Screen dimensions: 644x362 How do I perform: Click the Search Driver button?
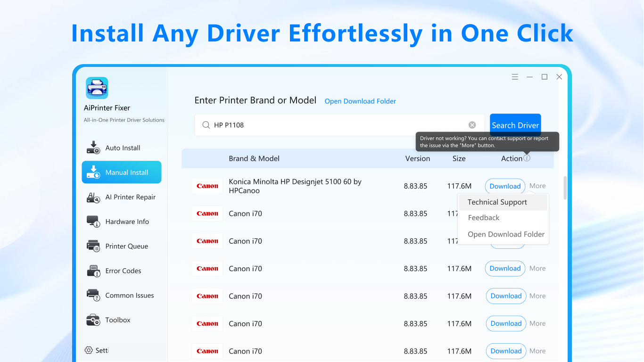click(515, 125)
